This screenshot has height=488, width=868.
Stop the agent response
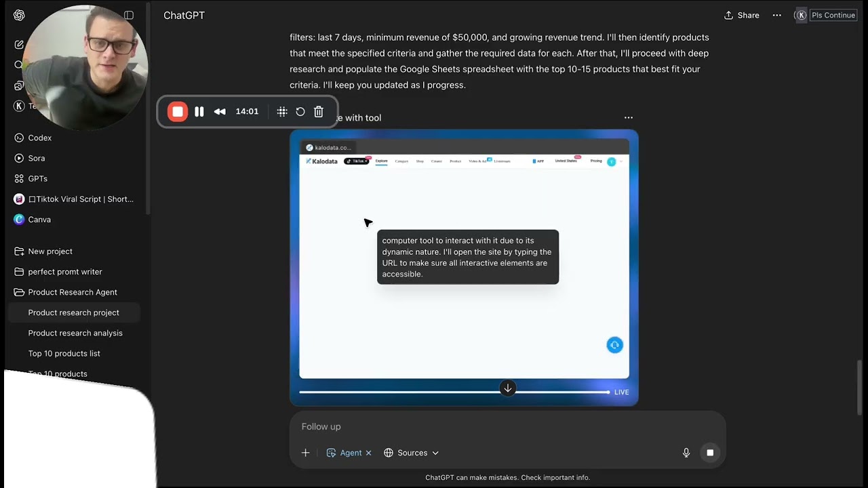710,453
